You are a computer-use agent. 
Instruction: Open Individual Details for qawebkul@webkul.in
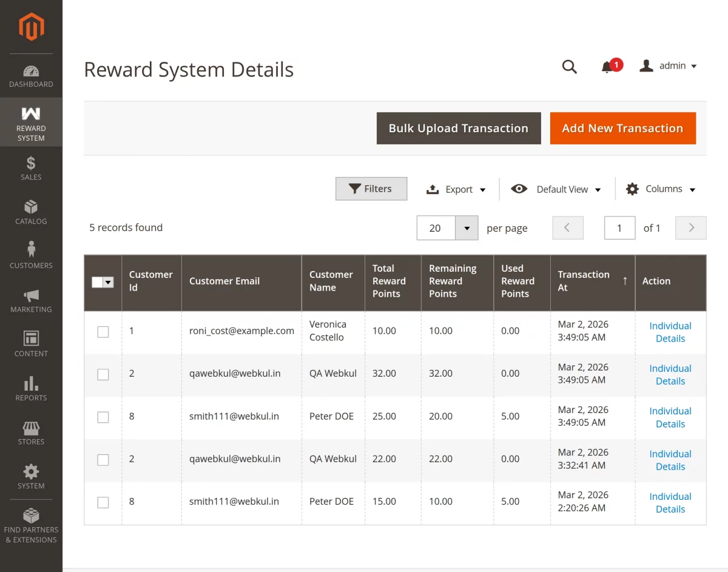point(670,374)
